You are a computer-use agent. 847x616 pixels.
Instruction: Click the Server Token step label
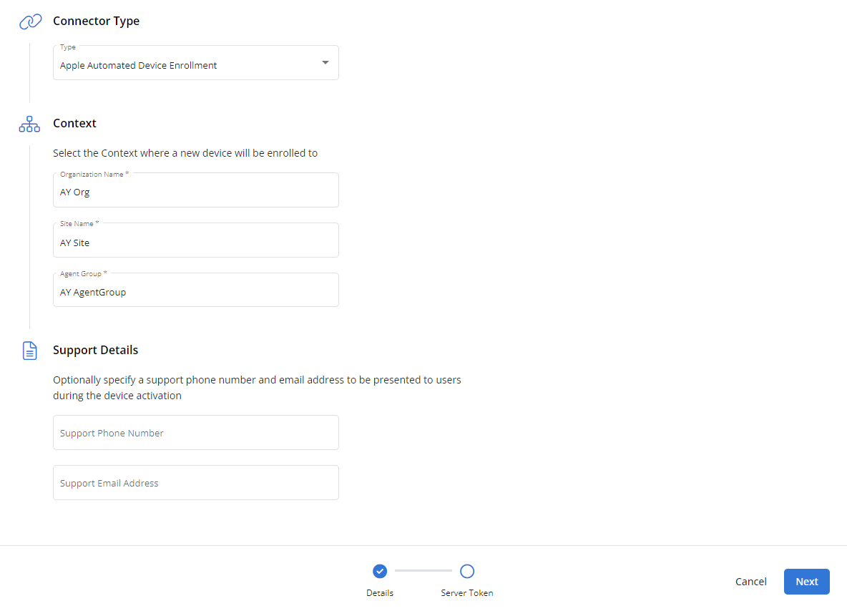[467, 593]
